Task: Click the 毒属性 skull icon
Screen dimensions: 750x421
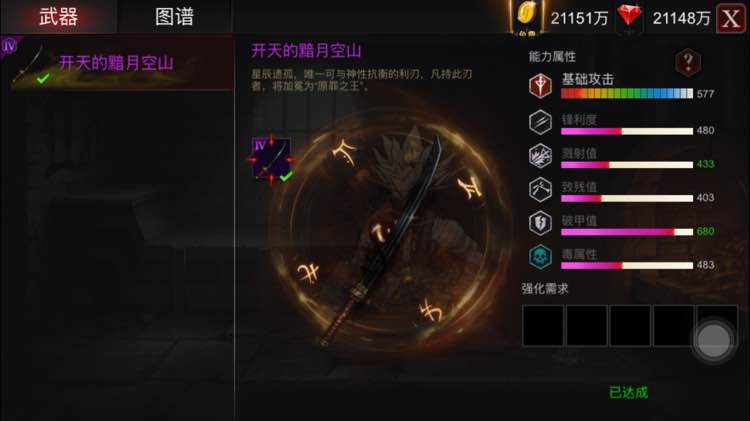Action: tap(540, 256)
